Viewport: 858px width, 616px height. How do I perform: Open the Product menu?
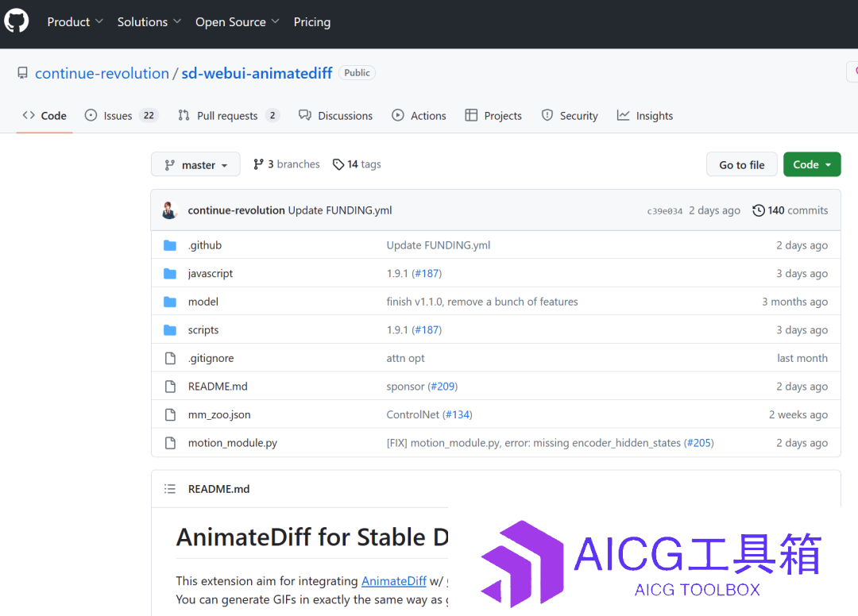(x=75, y=22)
